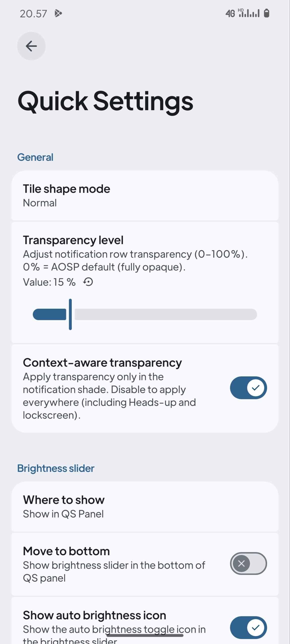Image resolution: width=290 pixels, height=644 pixels.
Task: Tap the back arrow button
Action: click(x=31, y=46)
